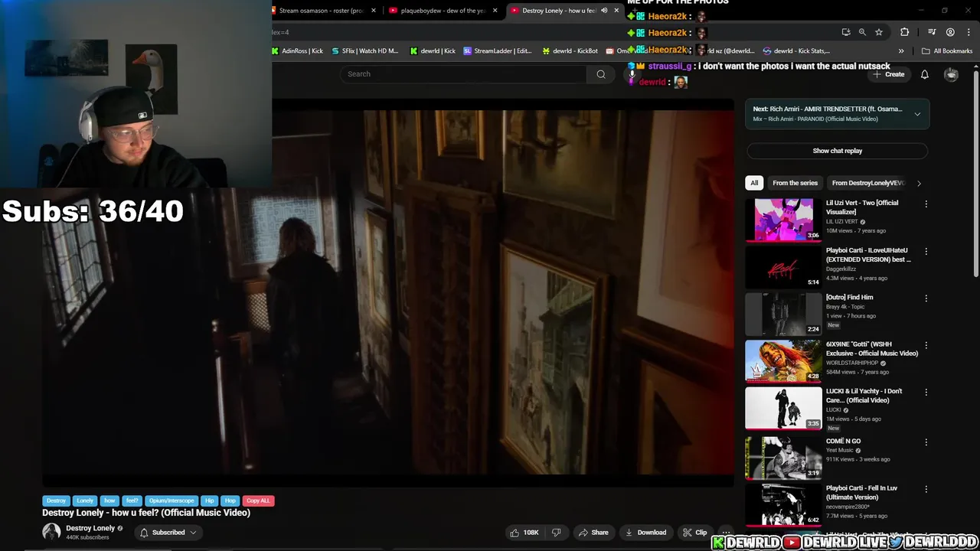
Task: Open LUCKI & Lil Yachty video thumbnail
Action: [783, 408]
